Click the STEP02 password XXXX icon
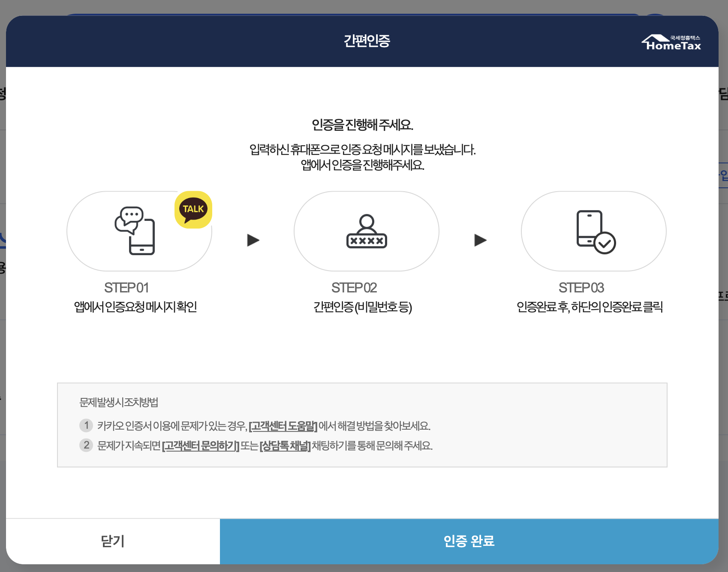728x572 pixels. (x=367, y=232)
